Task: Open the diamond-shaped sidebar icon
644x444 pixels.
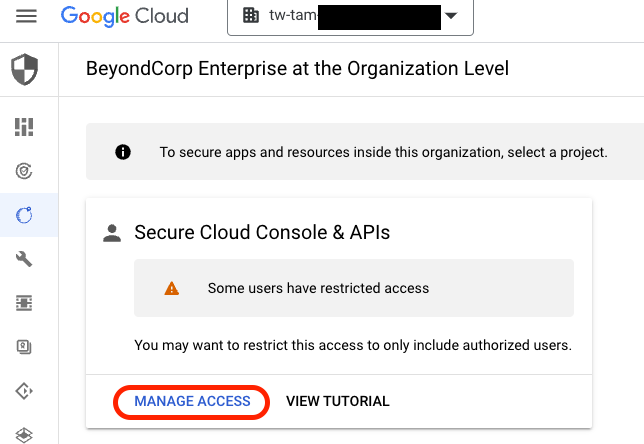Action: [25, 391]
